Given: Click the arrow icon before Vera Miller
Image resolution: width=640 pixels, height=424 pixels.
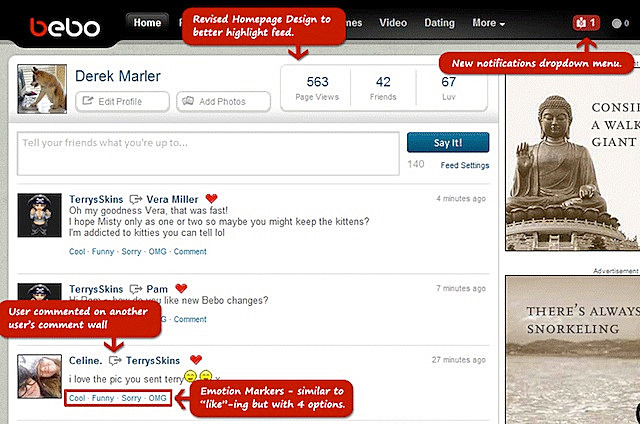Looking at the screenshot, I should pyautogui.click(x=136, y=199).
